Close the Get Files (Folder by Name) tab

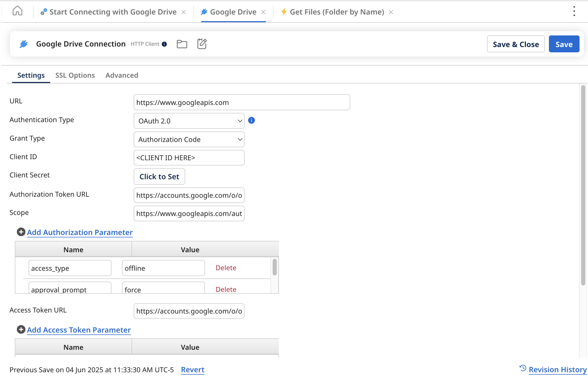[391, 12]
